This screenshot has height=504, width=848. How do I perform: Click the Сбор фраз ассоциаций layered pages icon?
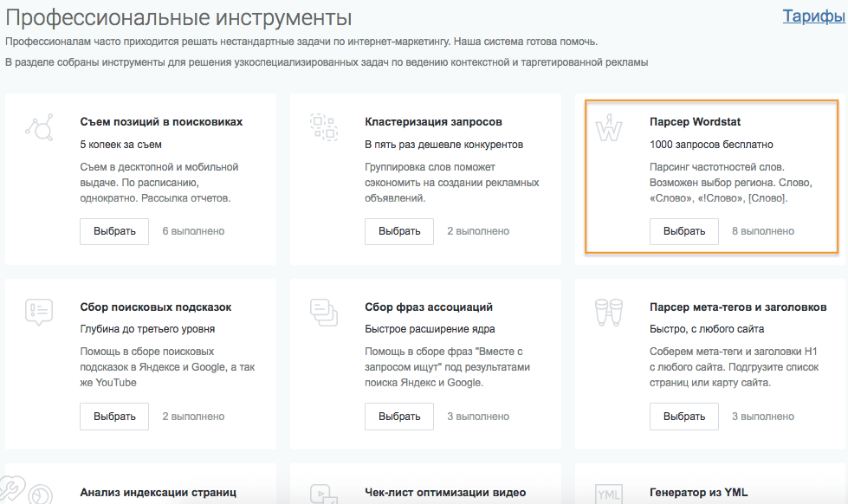tap(322, 314)
